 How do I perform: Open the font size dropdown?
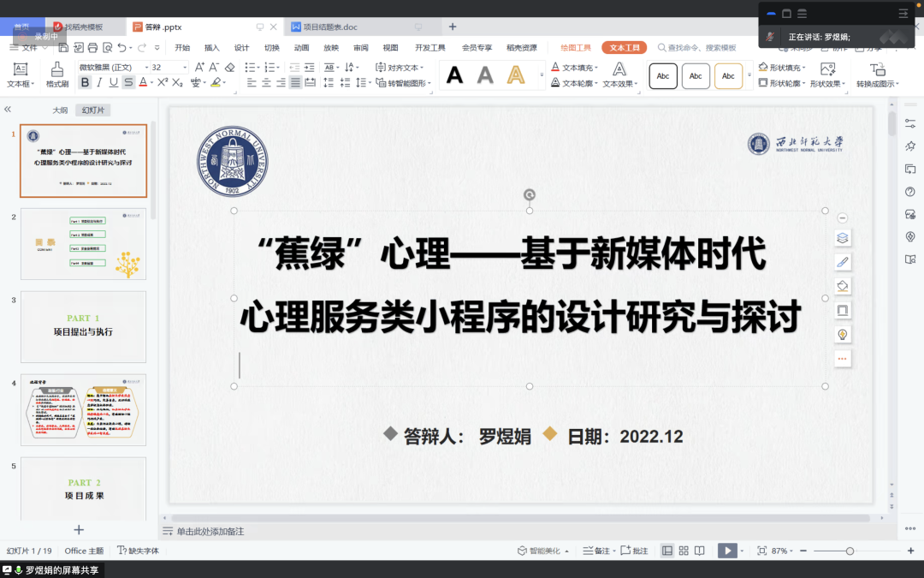184,67
